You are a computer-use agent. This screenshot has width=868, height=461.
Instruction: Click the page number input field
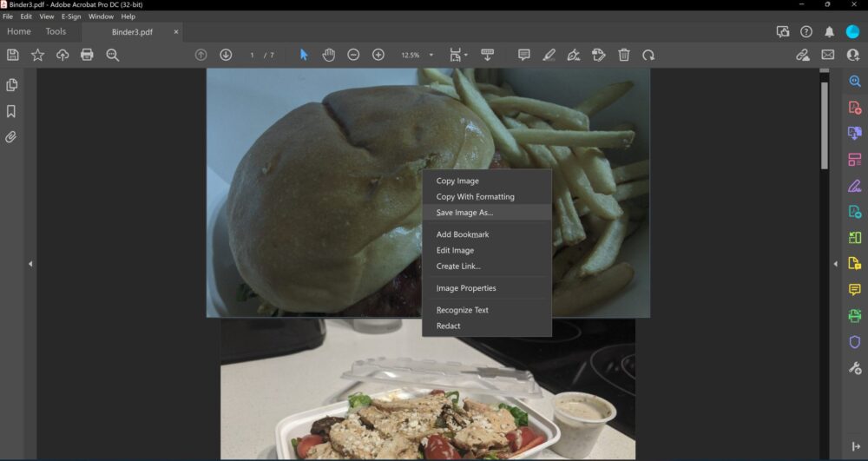tap(252, 55)
